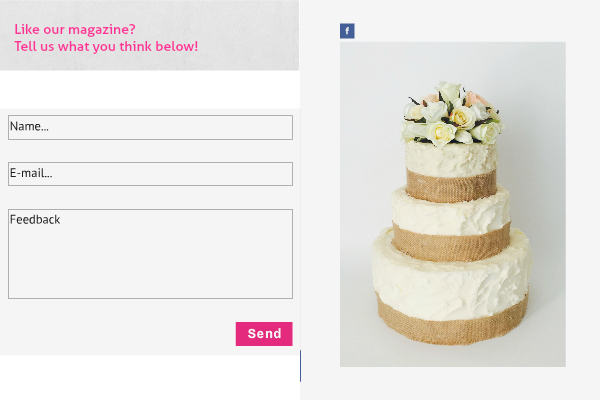Click the burlap ribbon on the top tier

(x=452, y=187)
